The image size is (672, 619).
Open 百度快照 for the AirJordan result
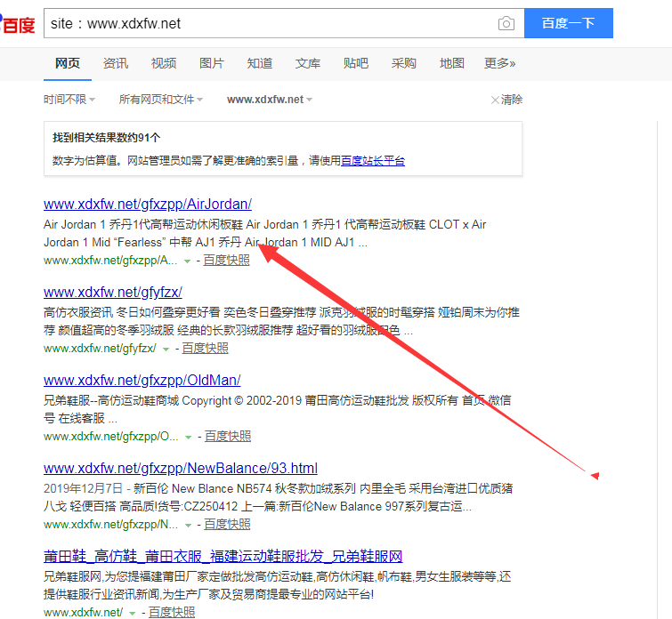(226, 261)
